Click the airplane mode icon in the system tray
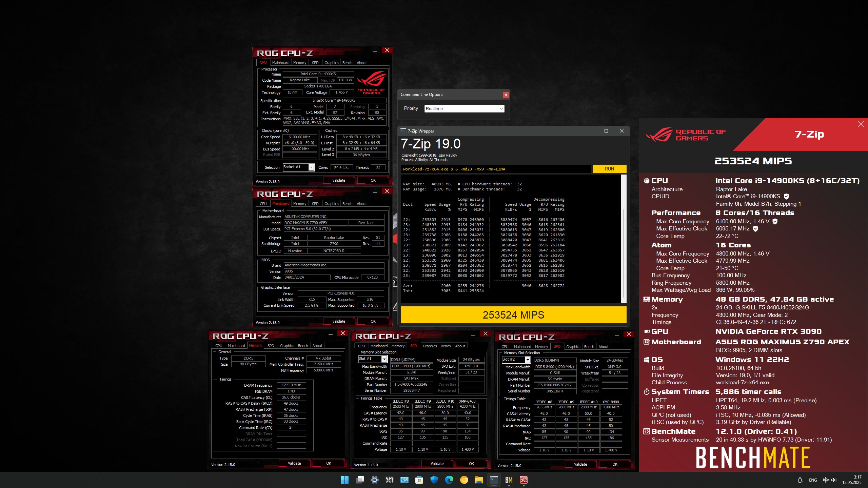868x488 pixels. 826,480
